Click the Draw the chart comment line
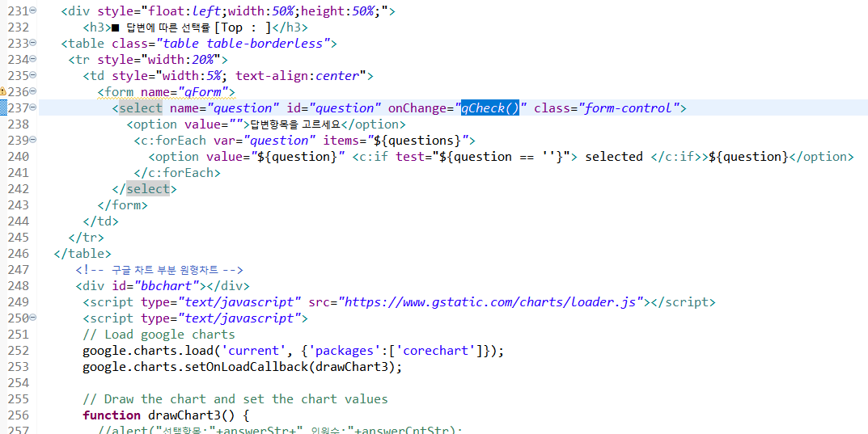The height and width of the screenshot is (434, 868). coord(235,399)
